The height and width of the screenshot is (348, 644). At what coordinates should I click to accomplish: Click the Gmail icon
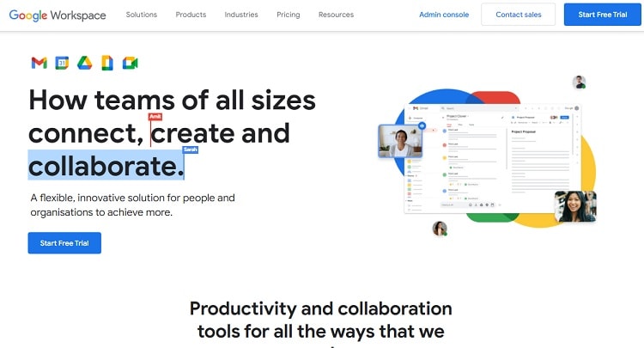[x=39, y=63]
